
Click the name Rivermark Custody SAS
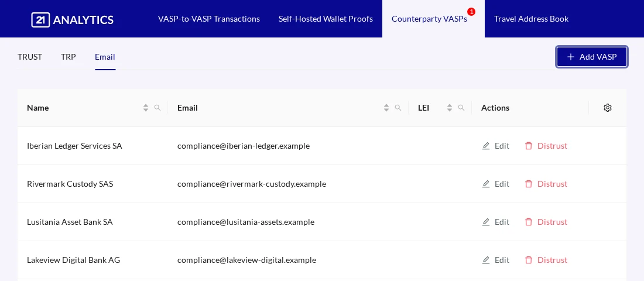click(x=70, y=184)
